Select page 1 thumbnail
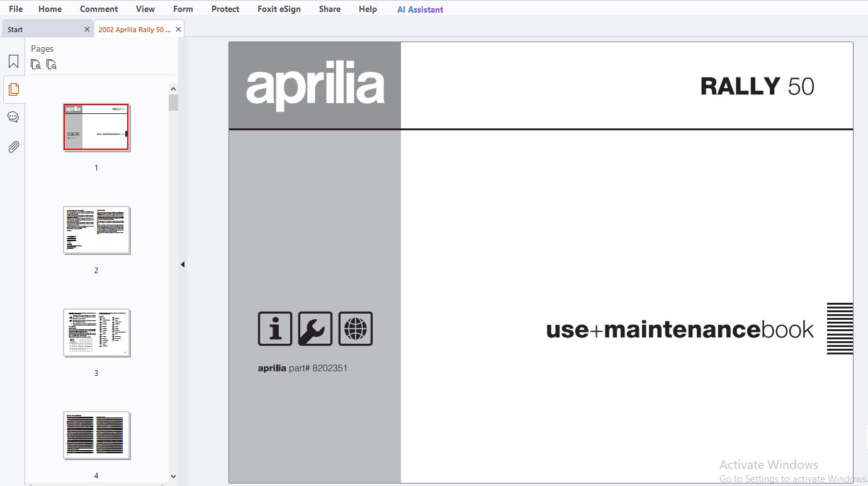 pyautogui.click(x=96, y=127)
